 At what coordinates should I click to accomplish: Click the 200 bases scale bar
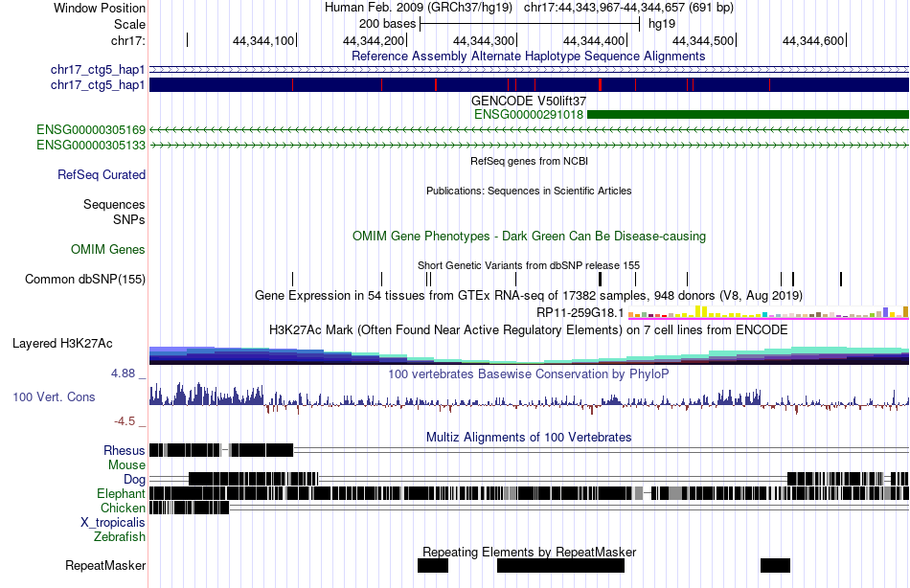tap(530, 24)
